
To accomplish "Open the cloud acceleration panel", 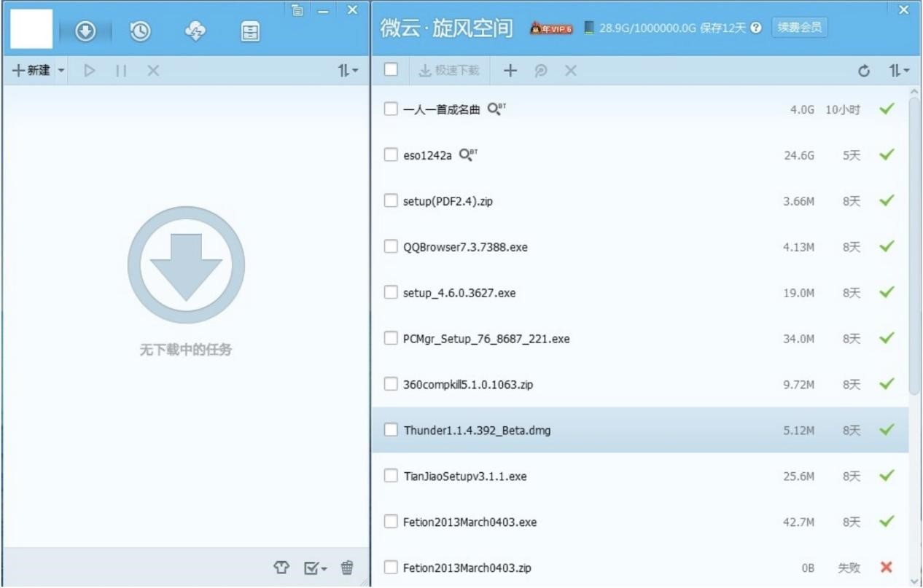I will click(x=195, y=31).
